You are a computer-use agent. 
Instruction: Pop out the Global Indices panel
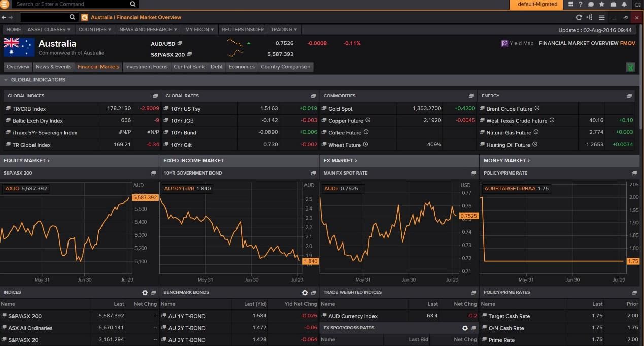155,96
